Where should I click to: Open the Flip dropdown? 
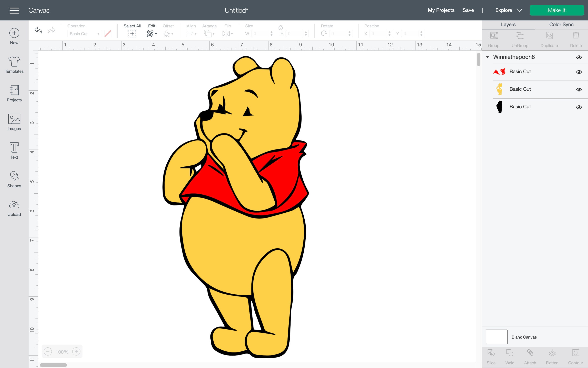point(228,34)
